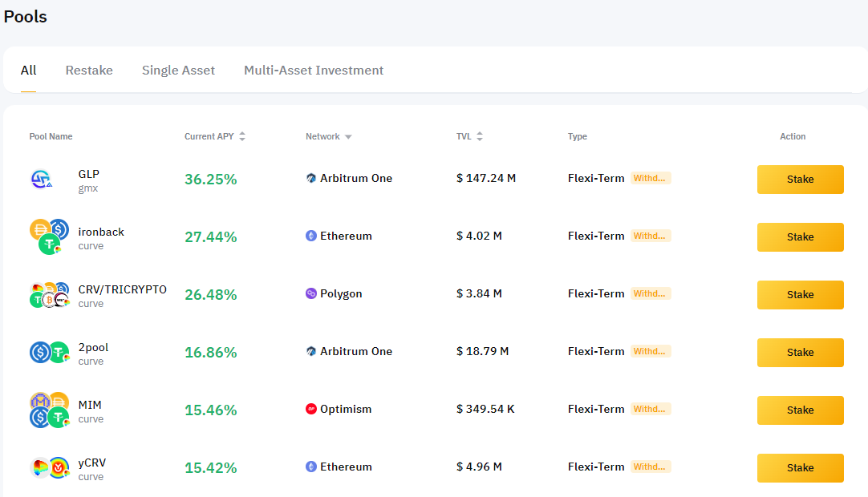Click the GLP gmx pool icon
The width and height of the screenshot is (868, 497).
tap(42, 180)
